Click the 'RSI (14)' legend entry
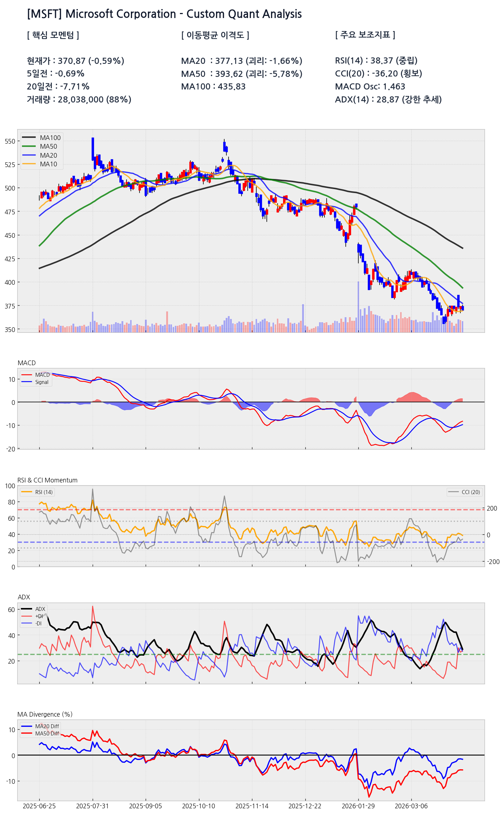This screenshot has width=504, height=813. pyautogui.click(x=37, y=492)
